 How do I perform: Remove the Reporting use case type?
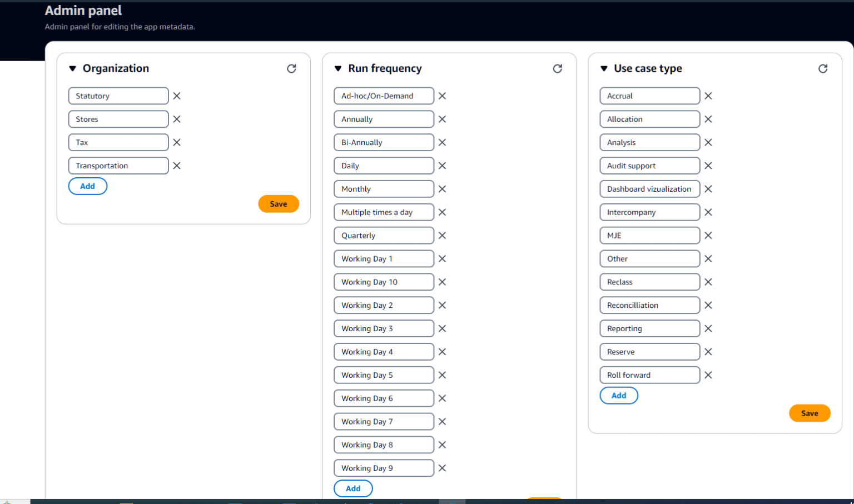tap(708, 328)
